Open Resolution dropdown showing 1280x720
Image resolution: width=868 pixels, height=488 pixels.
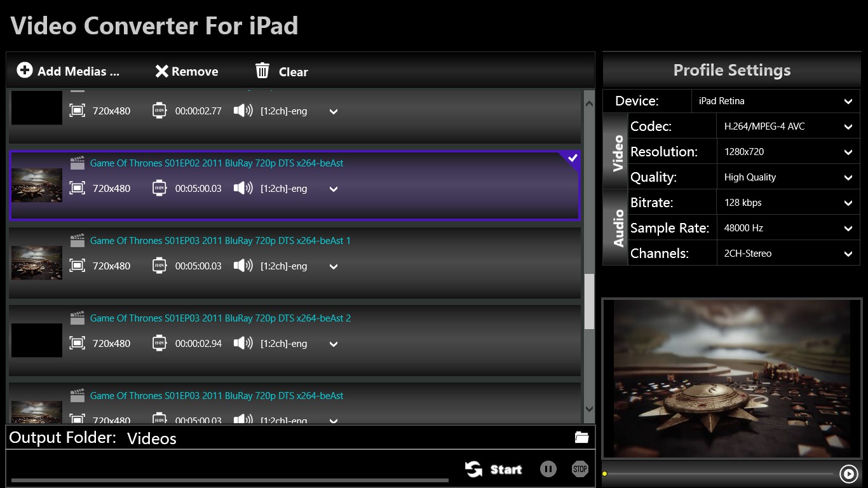click(x=787, y=152)
